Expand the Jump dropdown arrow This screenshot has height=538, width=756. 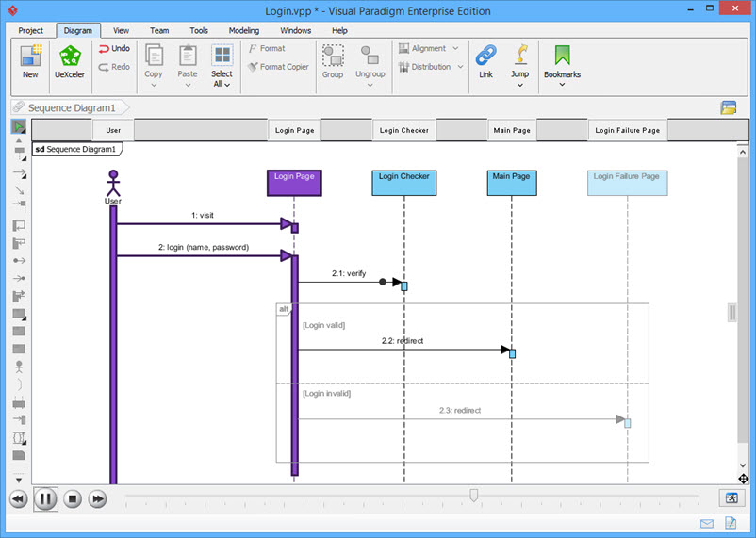[520, 85]
